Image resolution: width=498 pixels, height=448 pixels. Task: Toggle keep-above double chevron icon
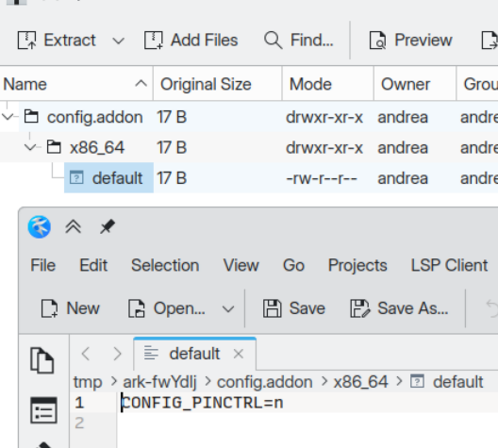[74, 227]
